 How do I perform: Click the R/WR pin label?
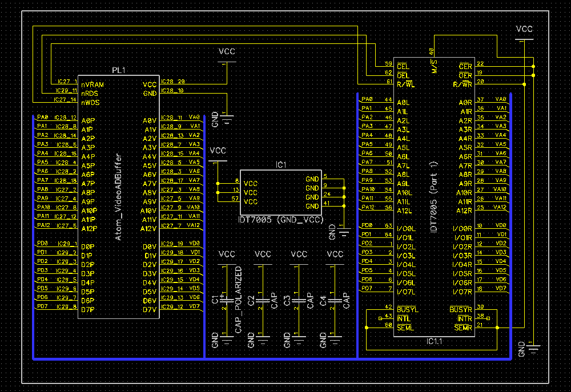[x=463, y=85]
